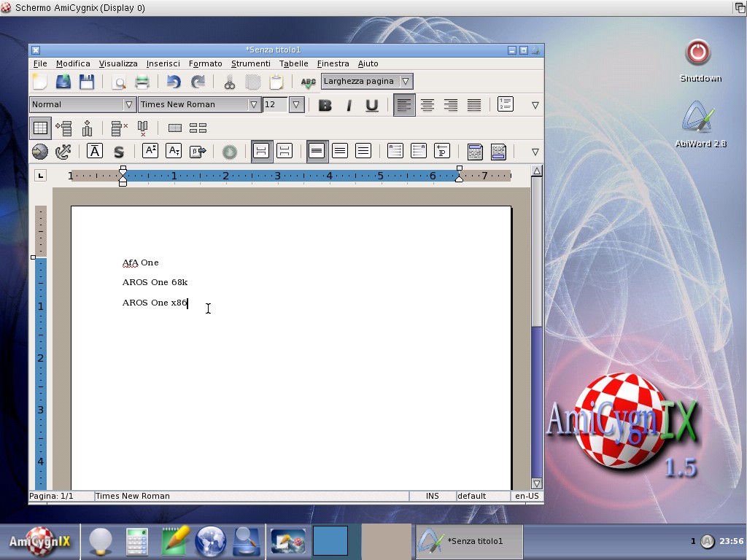Open the Tabelle menu

(293, 63)
